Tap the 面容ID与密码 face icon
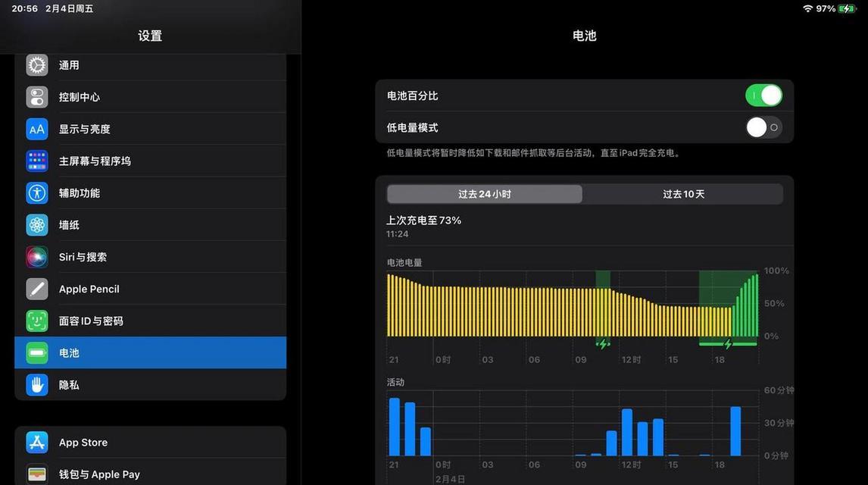868x485 pixels. click(x=37, y=321)
